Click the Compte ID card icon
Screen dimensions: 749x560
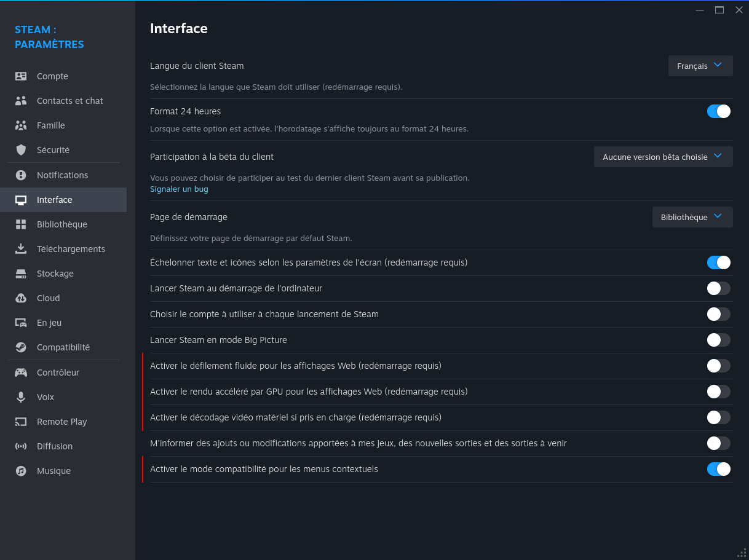(21, 76)
